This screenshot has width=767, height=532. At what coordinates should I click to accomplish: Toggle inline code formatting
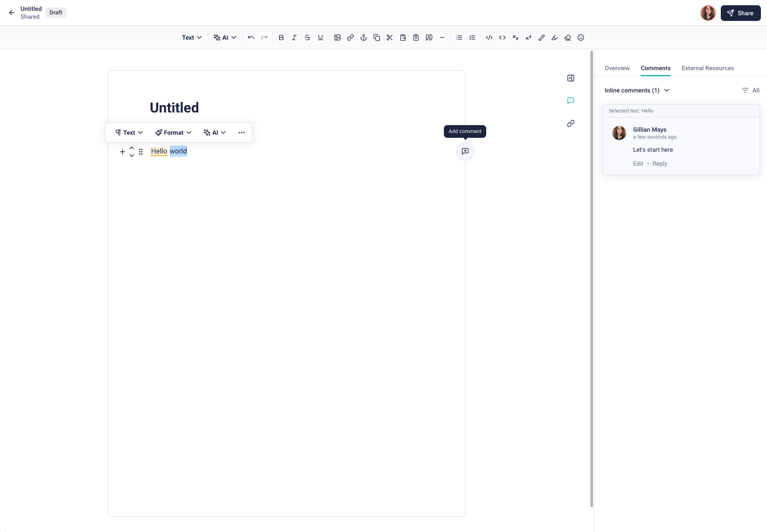[502, 38]
